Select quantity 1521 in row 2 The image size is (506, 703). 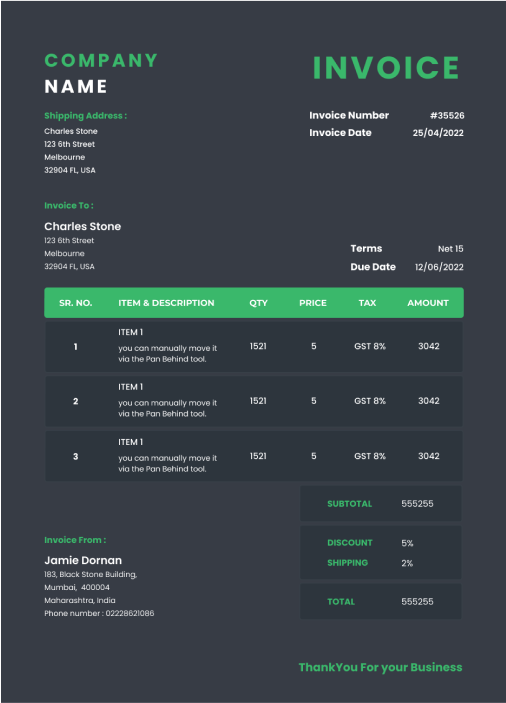(x=258, y=401)
